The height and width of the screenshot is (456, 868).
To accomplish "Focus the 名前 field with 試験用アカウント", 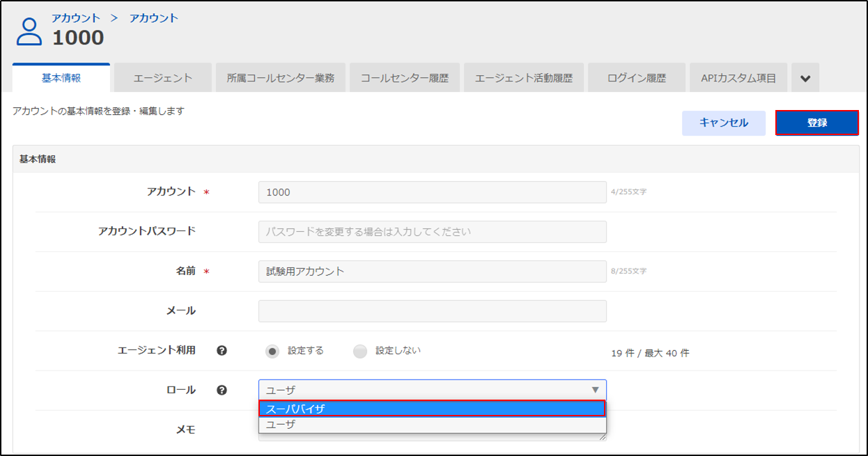I will [432, 272].
